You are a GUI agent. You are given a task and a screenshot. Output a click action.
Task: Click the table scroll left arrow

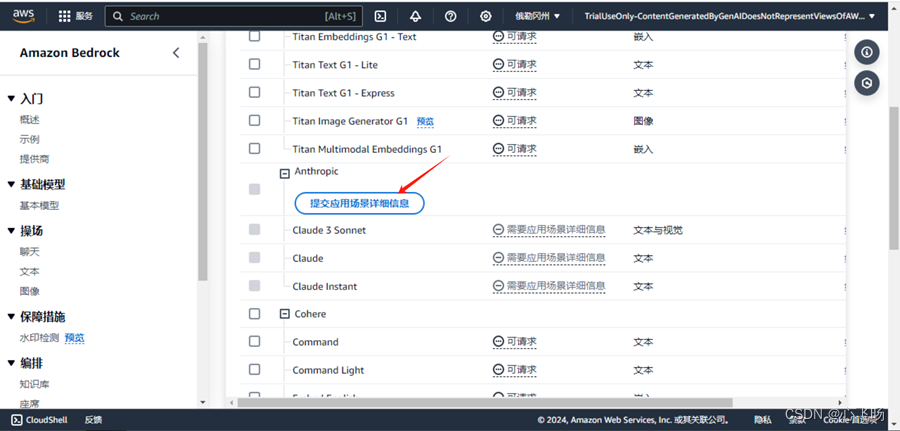231,403
